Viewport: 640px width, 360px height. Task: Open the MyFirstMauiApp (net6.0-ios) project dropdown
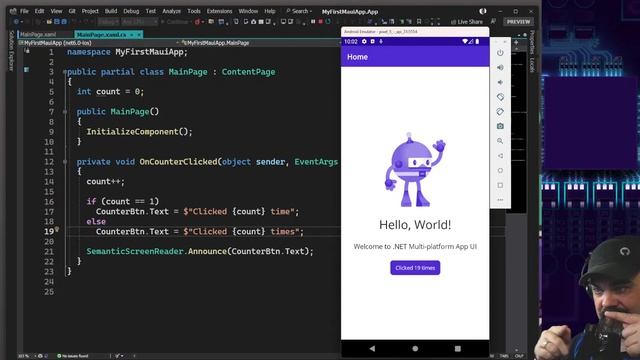point(98,43)
